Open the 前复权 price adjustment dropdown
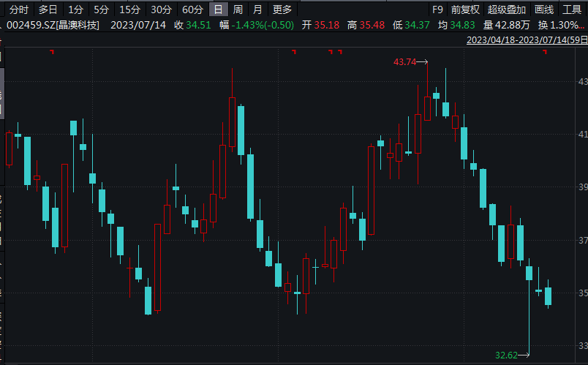588x365 pixels. (465, 10)
